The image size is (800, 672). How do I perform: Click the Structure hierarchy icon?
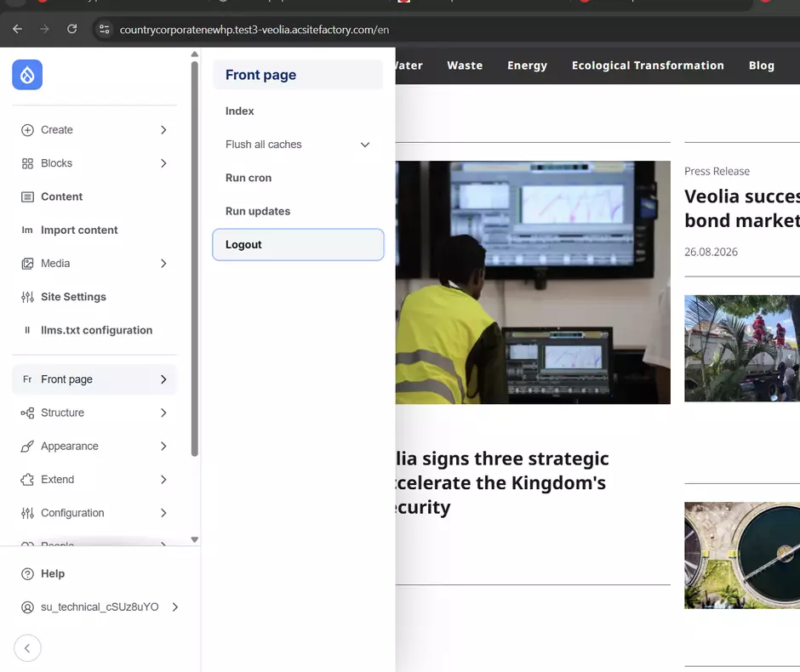tap(27, 413)
